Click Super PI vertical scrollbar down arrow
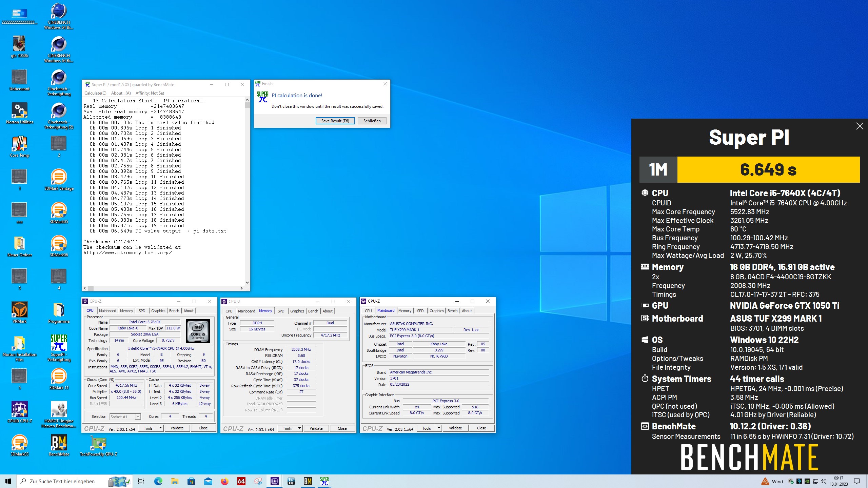The width and height of the screenshot is (868, 488). tap(247, 282)
